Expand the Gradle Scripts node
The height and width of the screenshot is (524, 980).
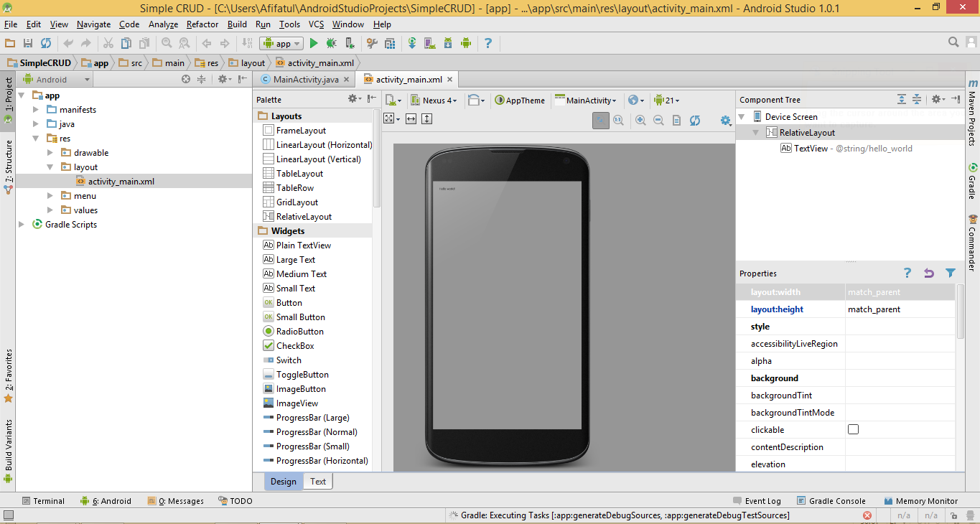(22, 225)
